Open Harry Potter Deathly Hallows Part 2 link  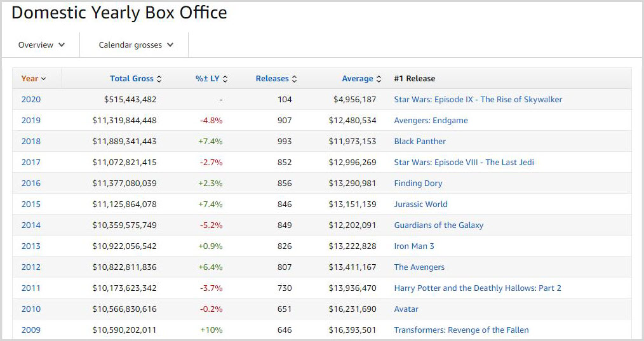pyautogui.click(x=478, y=288)
